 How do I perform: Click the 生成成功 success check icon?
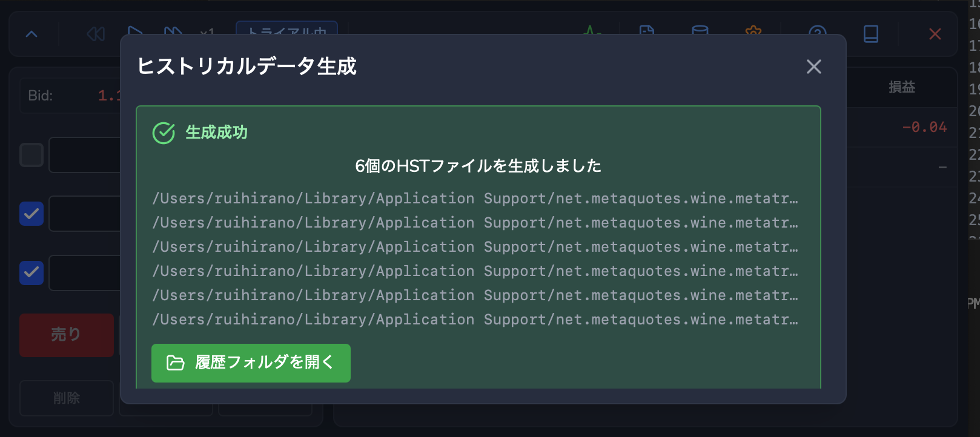click(x=164, y=133)
